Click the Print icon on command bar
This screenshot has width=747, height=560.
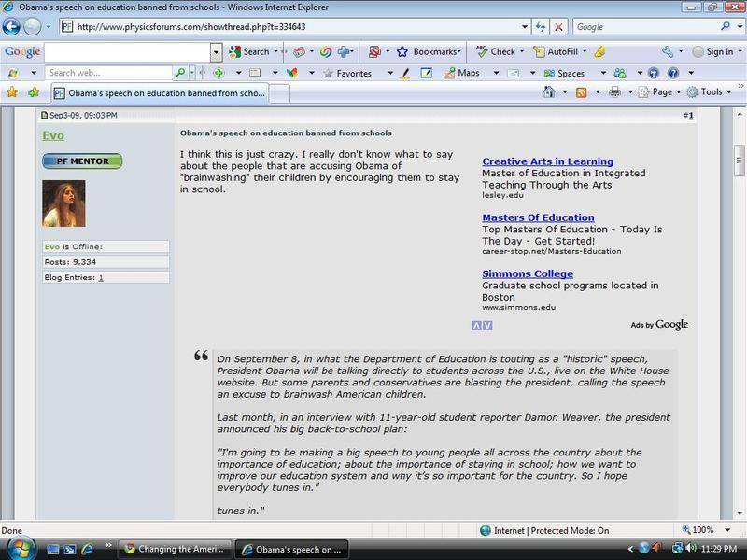614,91
